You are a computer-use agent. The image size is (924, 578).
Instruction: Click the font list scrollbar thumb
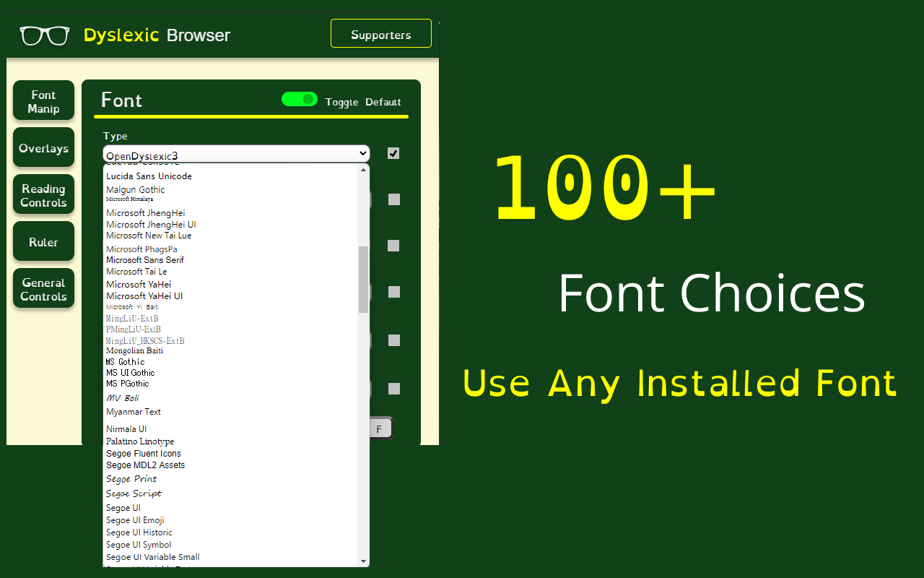tap(364, 280)
